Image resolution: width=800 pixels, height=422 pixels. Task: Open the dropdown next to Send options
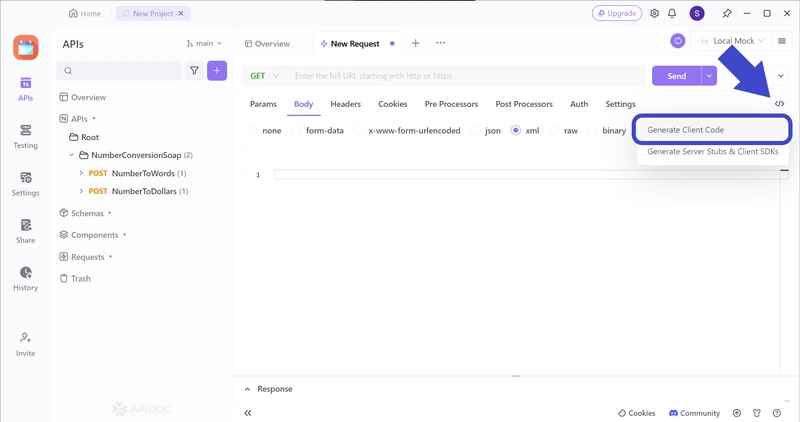[x=781, y=76]
